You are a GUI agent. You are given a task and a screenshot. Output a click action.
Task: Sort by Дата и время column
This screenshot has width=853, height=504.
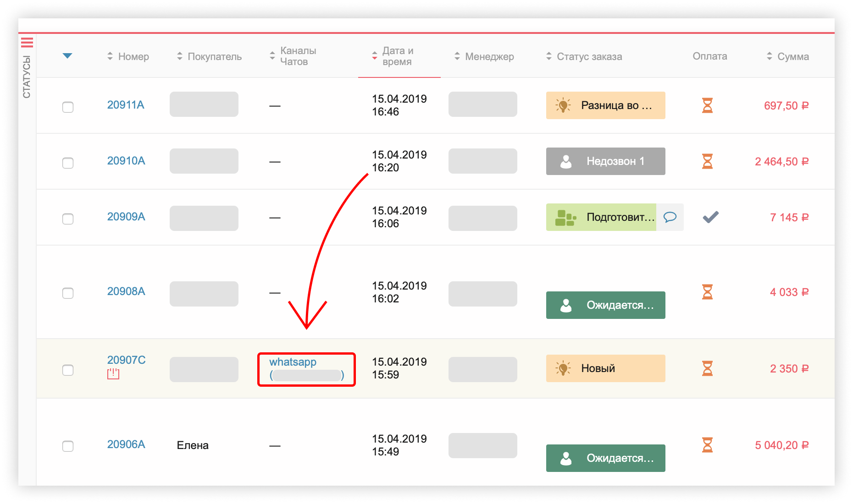(393, 56)
